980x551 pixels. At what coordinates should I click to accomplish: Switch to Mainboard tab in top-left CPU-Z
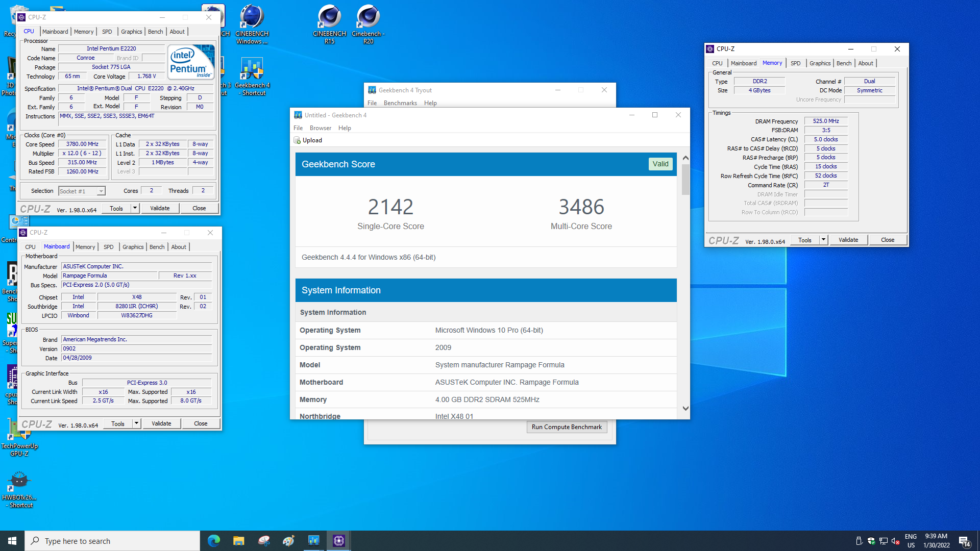(x=55, y=32)
